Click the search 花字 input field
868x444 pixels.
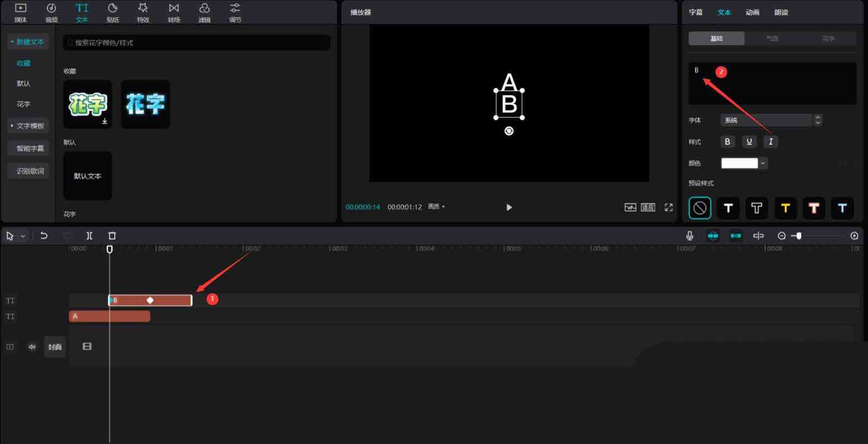tap(196, 43)
